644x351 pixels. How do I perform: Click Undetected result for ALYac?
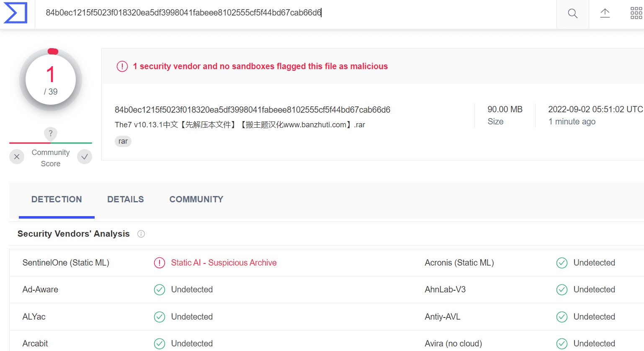click(x=192, y=317)
